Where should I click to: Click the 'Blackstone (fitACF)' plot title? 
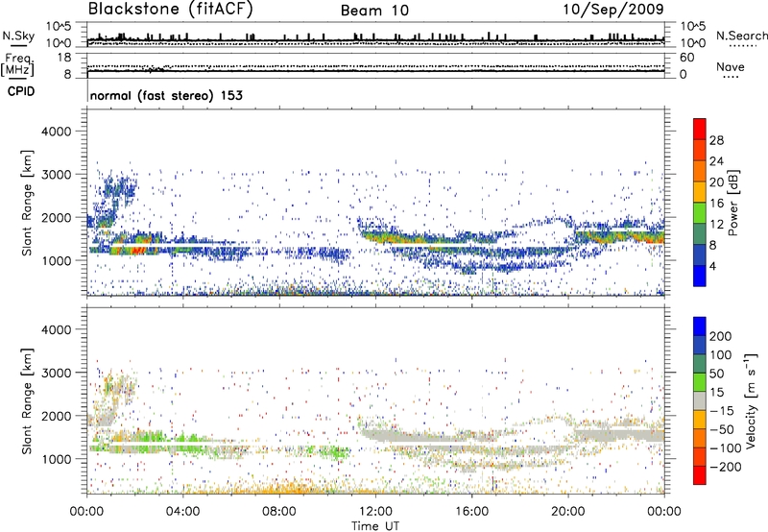coord(171,10)
